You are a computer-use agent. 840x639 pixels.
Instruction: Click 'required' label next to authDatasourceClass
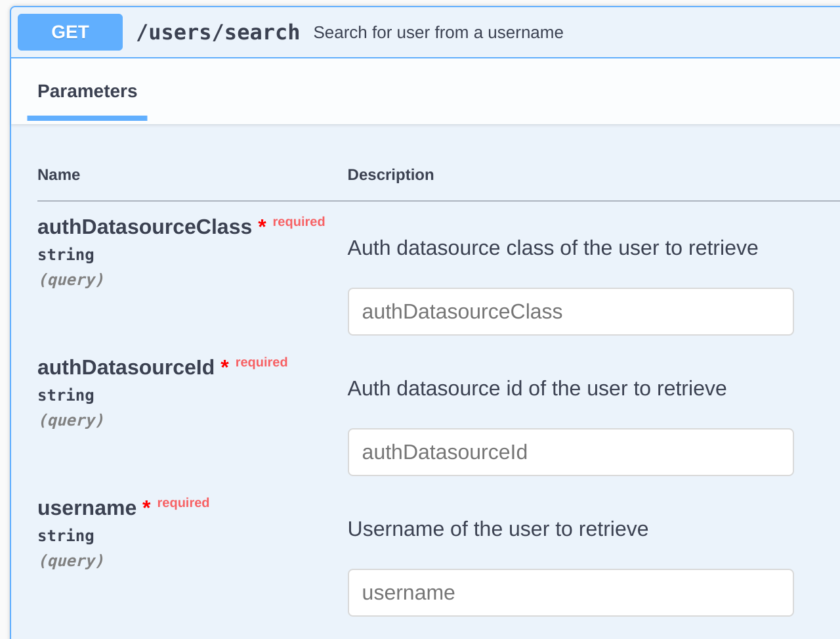tap(299, 222)
